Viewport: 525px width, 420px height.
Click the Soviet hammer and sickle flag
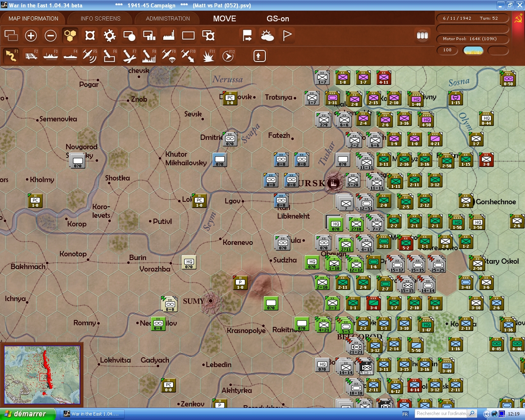point(518,19)
